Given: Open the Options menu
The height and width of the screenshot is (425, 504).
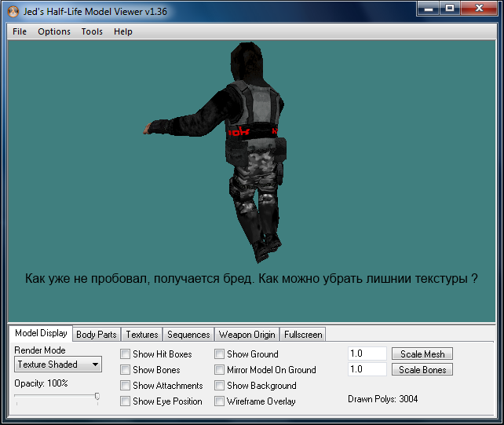Looking at the screenshot, I should 54,31.
